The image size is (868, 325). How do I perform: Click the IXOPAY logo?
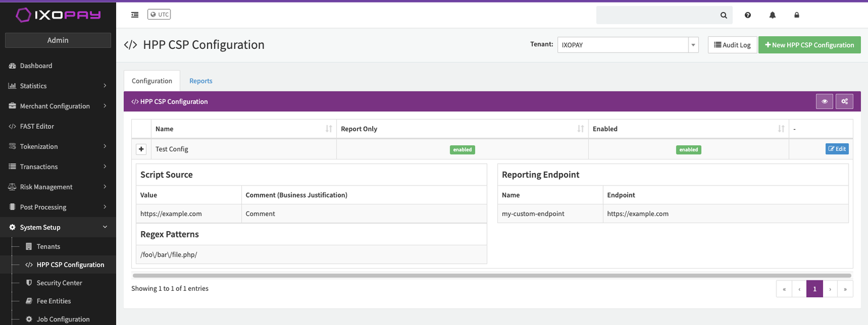[x=58, y=15]
